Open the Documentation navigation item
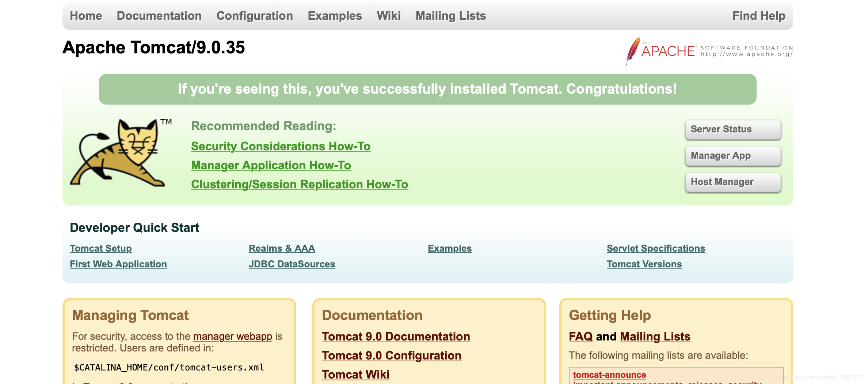The height and width of the screenshot is (384, 868). [x=159, y=16]
